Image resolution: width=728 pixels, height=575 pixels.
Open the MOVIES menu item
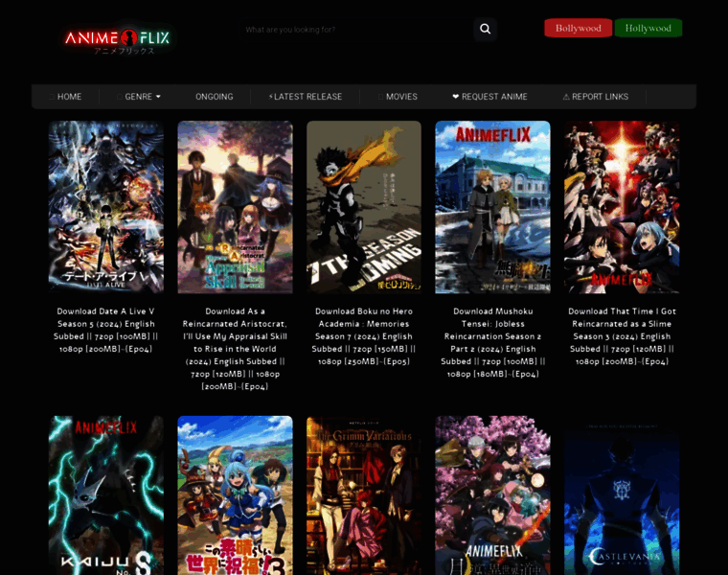coord(398,97)
